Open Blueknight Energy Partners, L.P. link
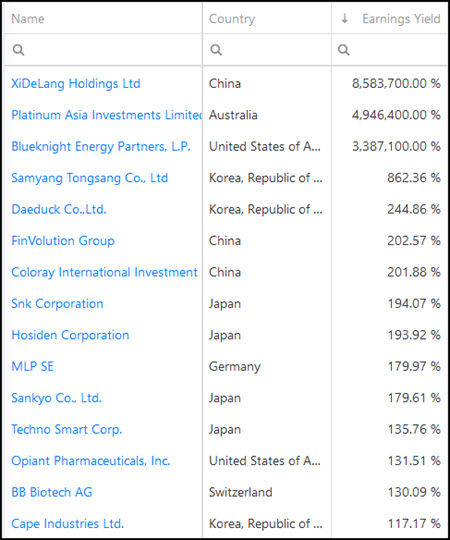Viewport: 450px width, 540px height. [101, 147]
